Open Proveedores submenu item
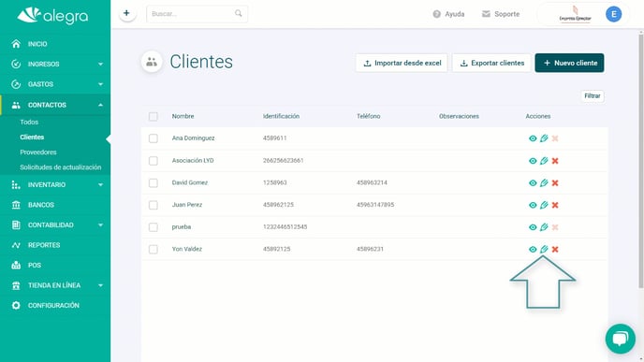 coord(38,152)
